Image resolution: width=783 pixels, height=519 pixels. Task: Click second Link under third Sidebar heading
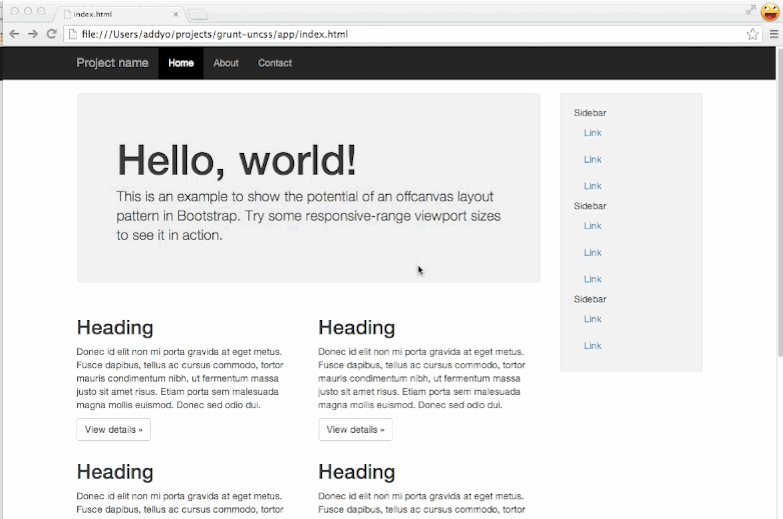(593, 346)
